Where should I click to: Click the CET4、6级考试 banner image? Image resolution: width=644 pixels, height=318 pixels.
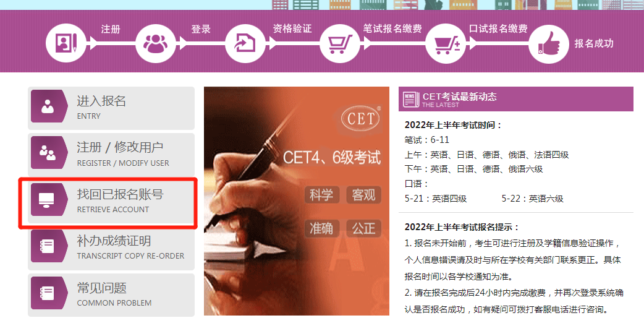[297, 200]
